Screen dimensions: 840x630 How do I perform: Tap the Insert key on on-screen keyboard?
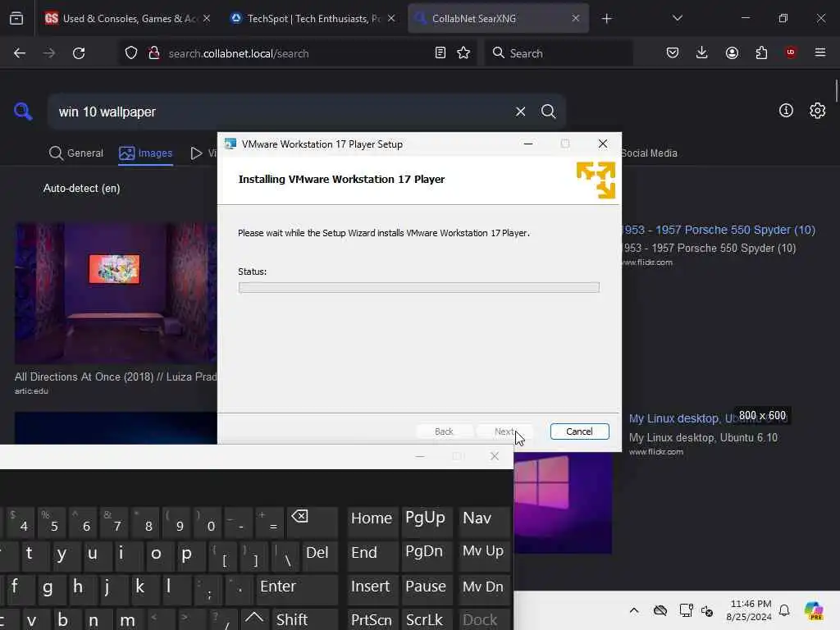(x=372, y=590)
